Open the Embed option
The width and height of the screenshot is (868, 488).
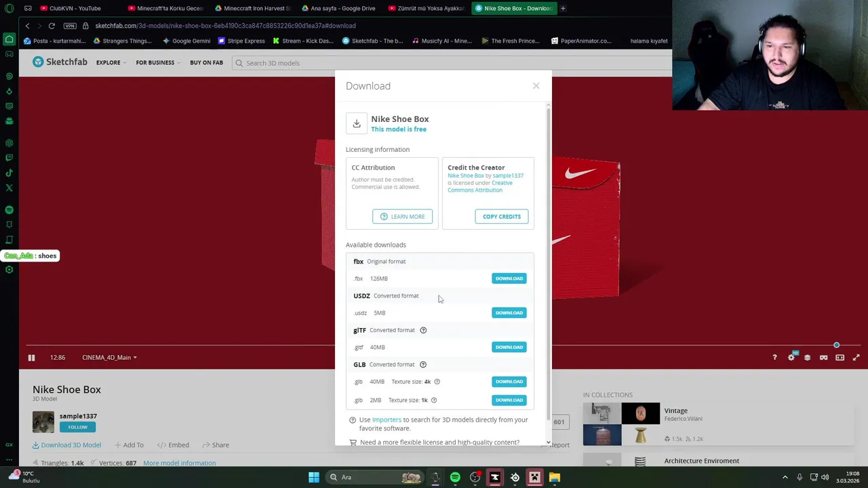pyautogui.click(x=173, y=445)
